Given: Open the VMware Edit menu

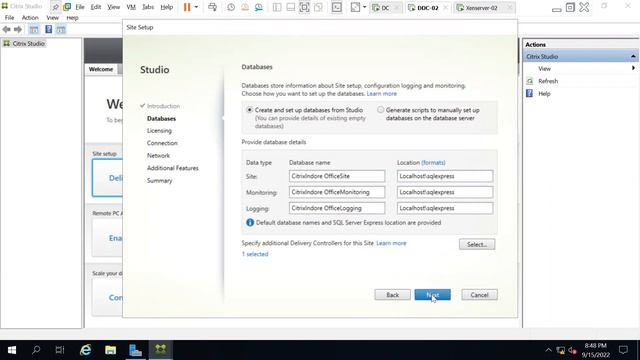Looking at the screenshot, I should point(96,7).
